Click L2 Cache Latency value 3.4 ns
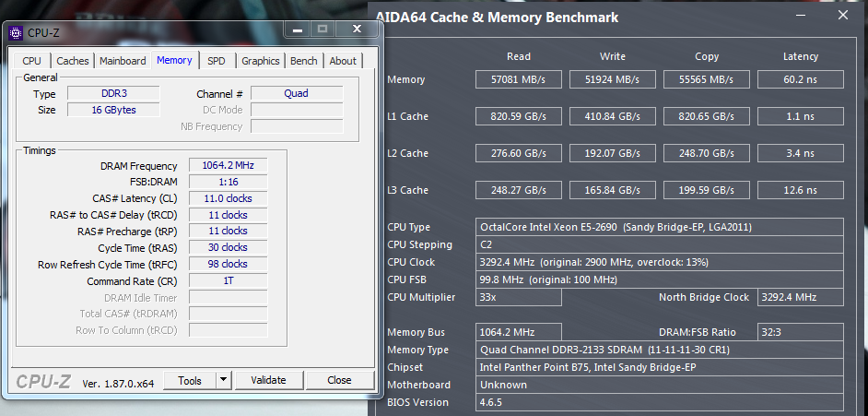 pos(801,153)
